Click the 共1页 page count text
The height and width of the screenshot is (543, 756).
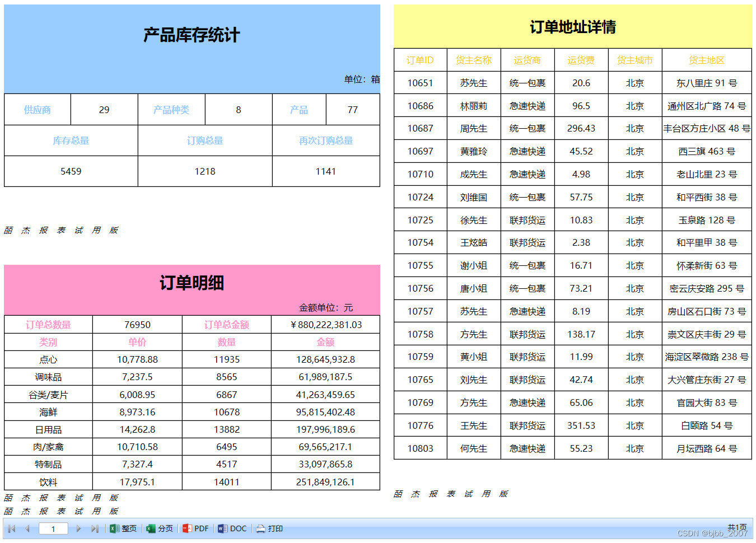[737, 527]
